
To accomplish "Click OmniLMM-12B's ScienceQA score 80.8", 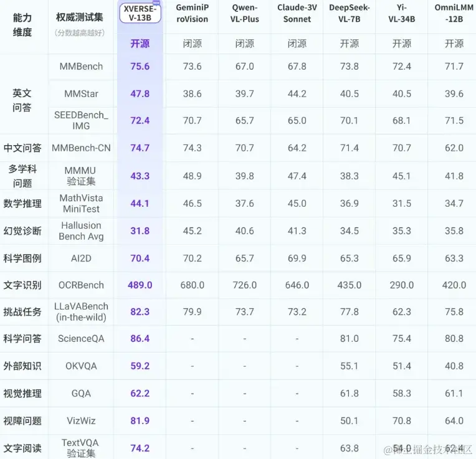I will 454,339.
